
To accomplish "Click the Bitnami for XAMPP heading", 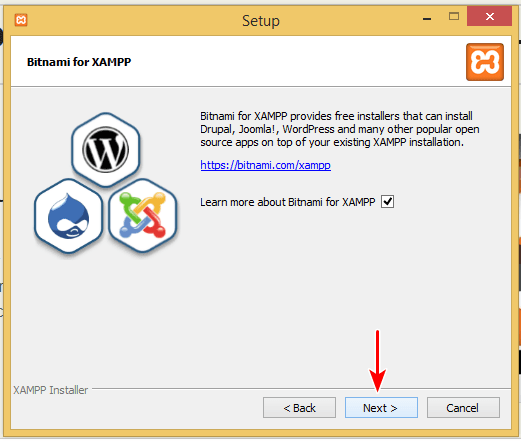I will (79, 62).
